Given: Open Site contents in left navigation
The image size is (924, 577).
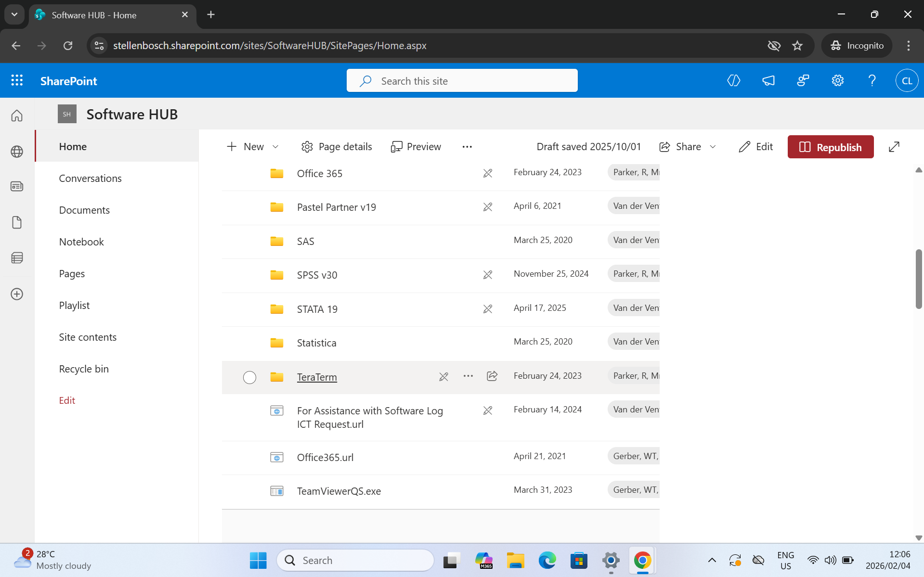Looking at the screenshot, I should 88,337.
